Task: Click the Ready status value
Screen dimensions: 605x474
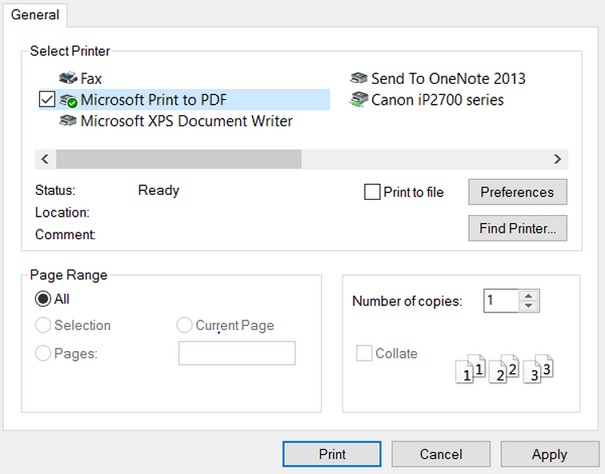Action: pyautogui.click(x=159, y=190)
